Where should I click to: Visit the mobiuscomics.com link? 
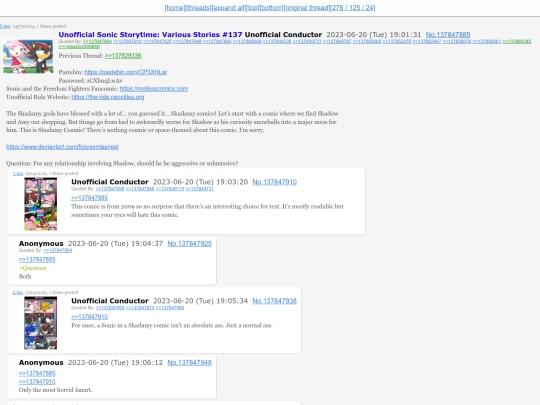pyautogui.click(x=154, y=89)
